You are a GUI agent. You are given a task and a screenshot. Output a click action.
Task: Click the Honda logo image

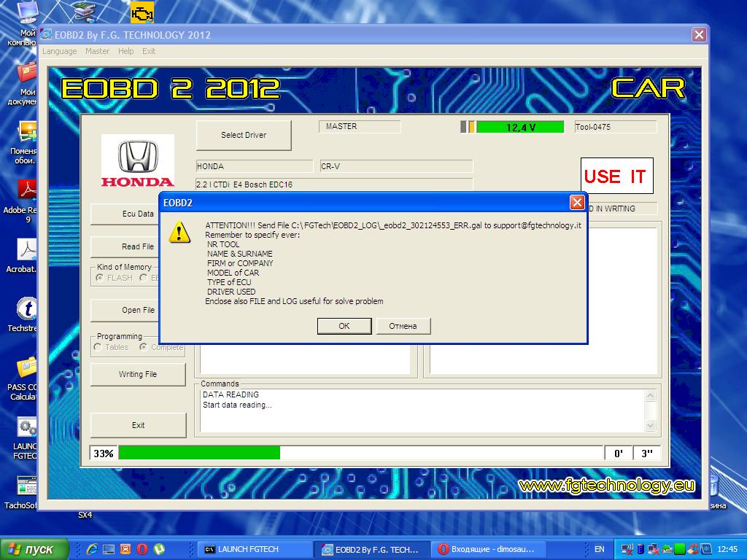(x=138, y=161)
